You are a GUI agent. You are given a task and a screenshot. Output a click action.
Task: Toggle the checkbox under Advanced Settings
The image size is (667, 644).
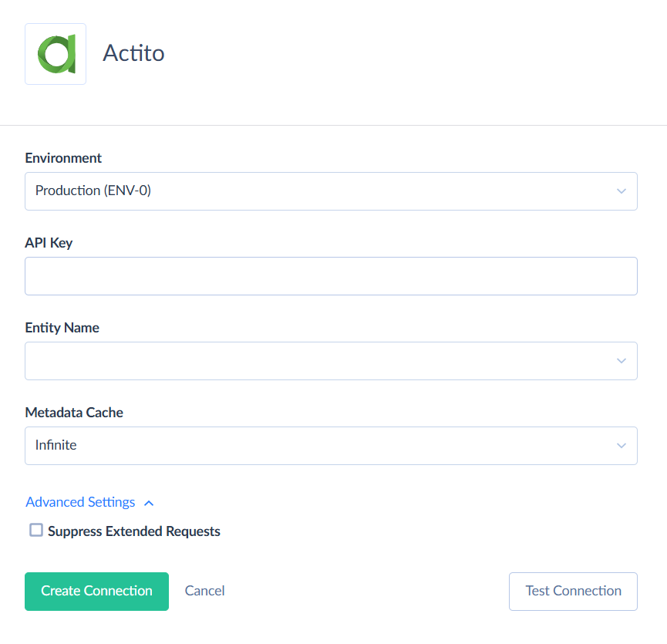(35, 530)
